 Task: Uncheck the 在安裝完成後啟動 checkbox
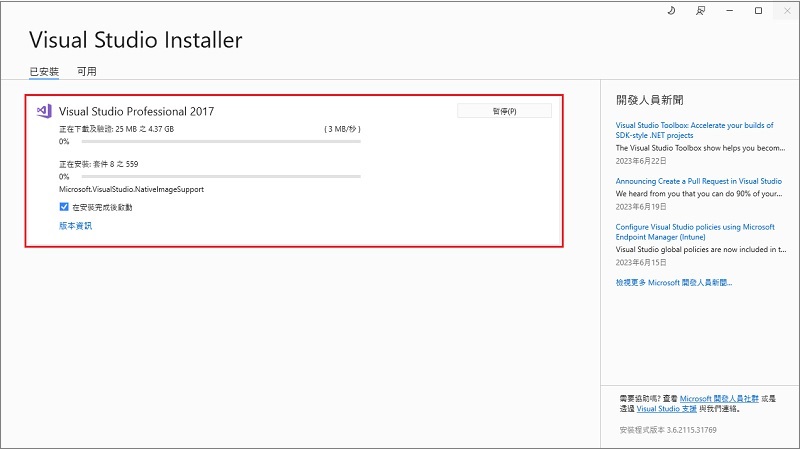click(65, 207)
